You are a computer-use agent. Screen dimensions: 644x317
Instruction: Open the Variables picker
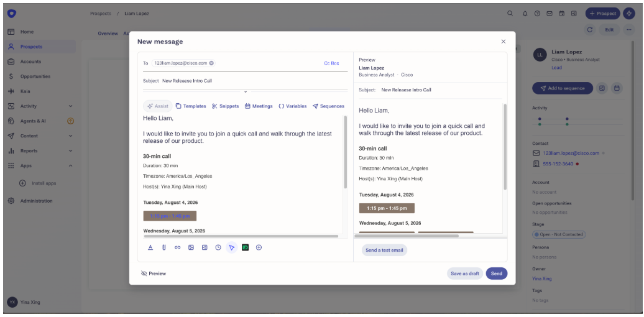pos(292,106)
